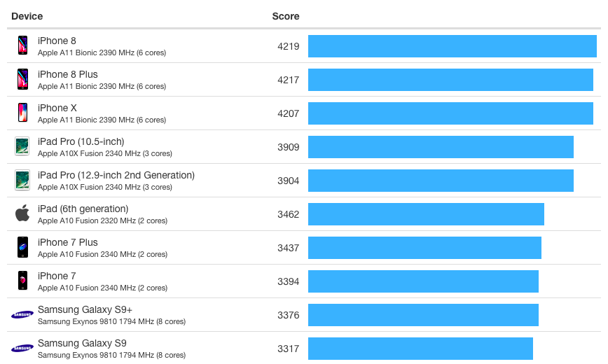Click the Samsung logo beside Galaxy S9+
The width and height of the screenshot is (608, 364).
(22, 315)
